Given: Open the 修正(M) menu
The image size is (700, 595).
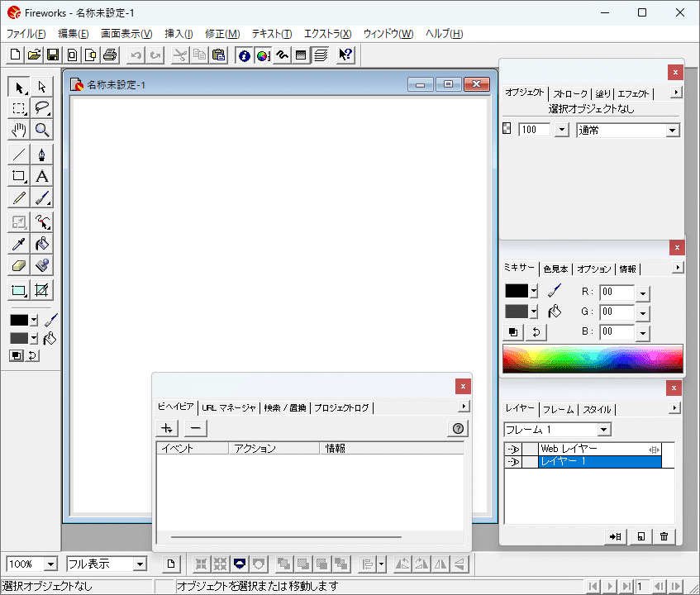Looking at the screenshot, I should click(x=221, y=34).
